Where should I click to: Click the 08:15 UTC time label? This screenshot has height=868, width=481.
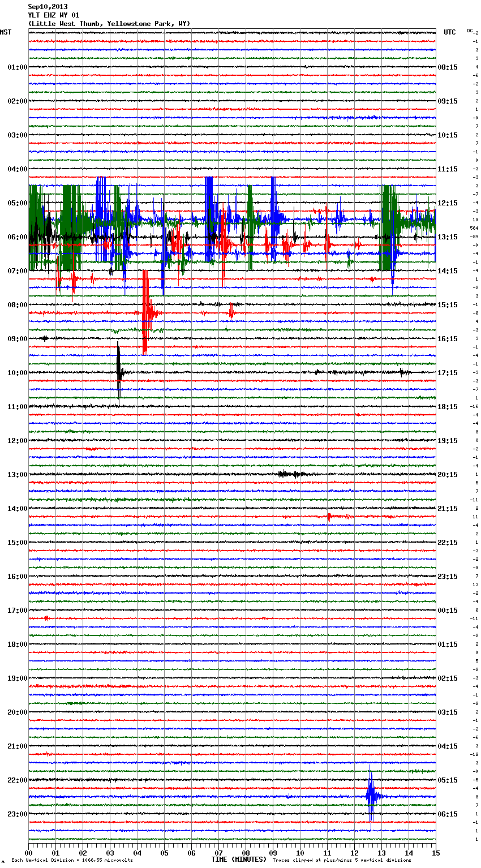[x=448, y=67]
